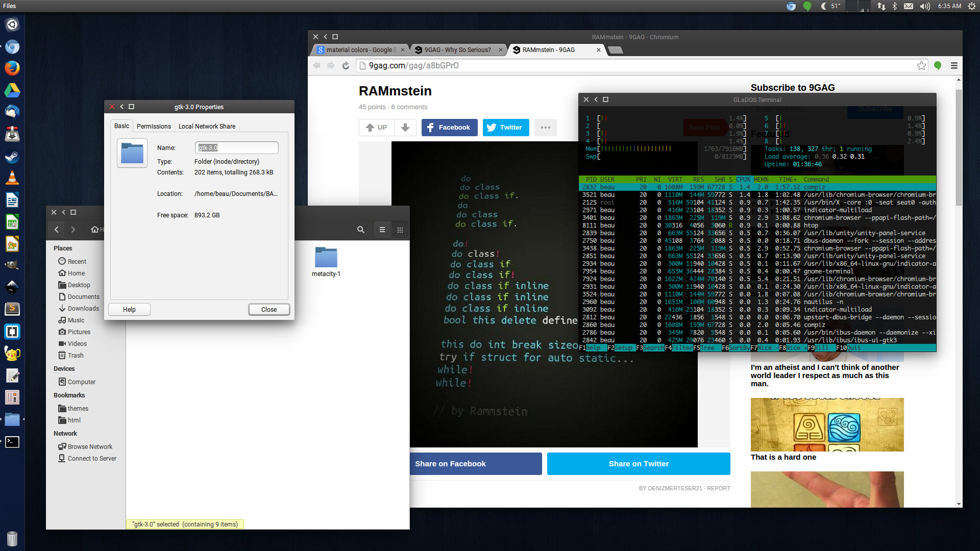
Task: Upvote with the UP button
Action: (x=377, y=128)
